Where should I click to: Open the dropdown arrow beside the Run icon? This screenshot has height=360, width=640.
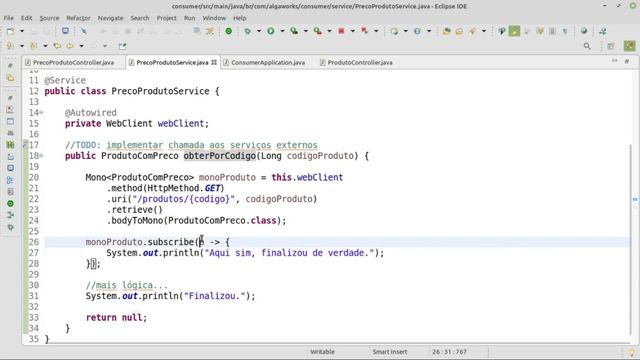[x=282, y=31]
